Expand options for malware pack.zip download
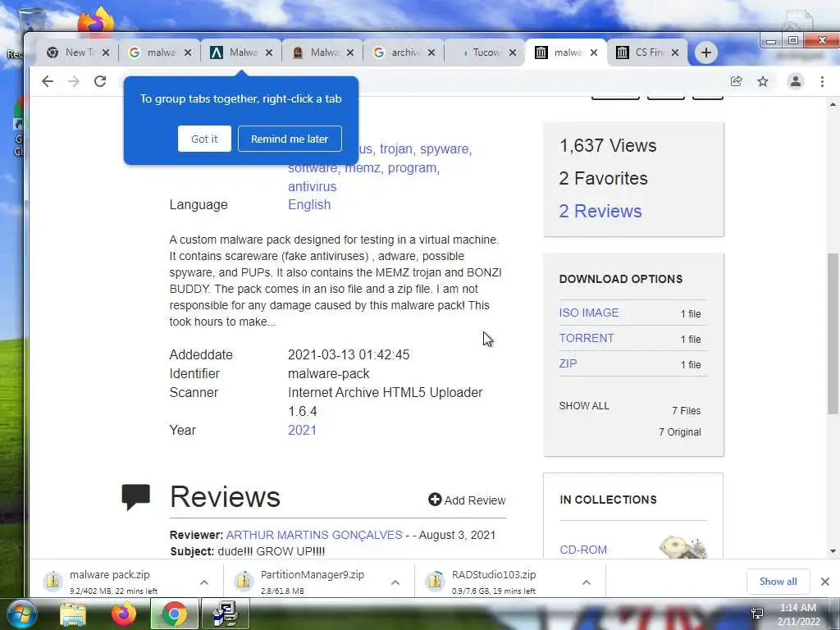 tap(204, 582)
